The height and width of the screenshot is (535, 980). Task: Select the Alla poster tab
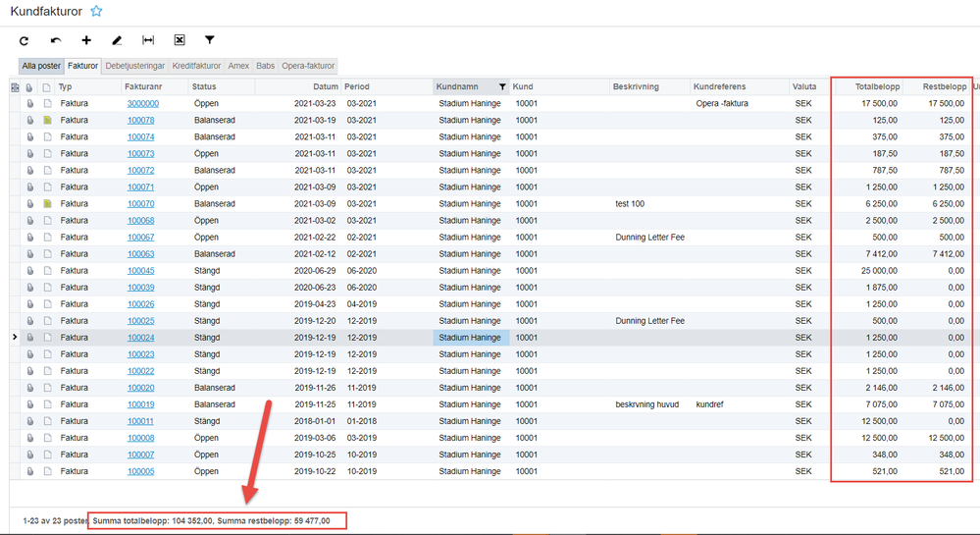[x=41, y=66]
